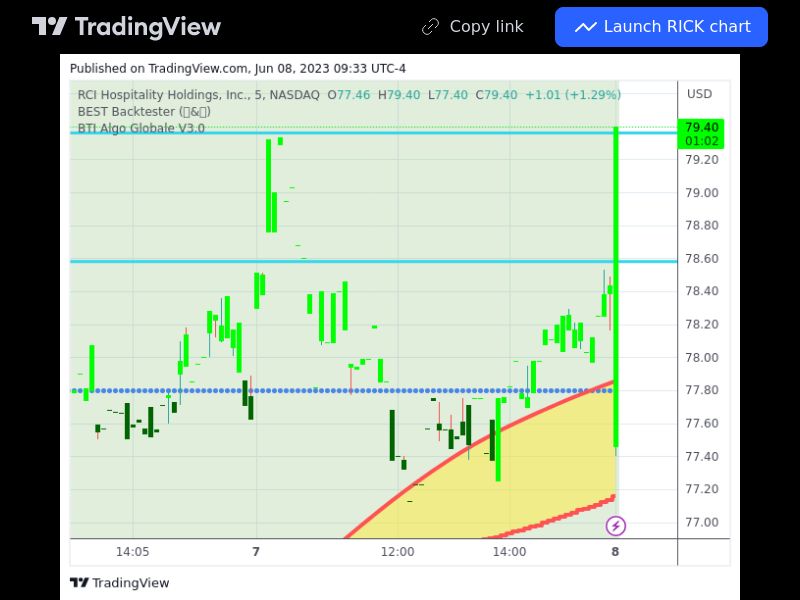Click the Published on TradingView.com text

click(x=238, y=68)
